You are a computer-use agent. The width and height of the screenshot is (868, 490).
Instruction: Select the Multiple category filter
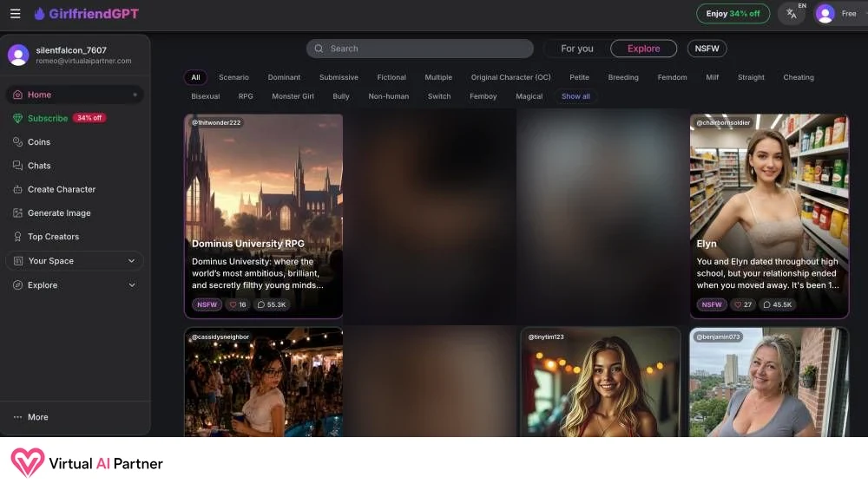(438, 77)
